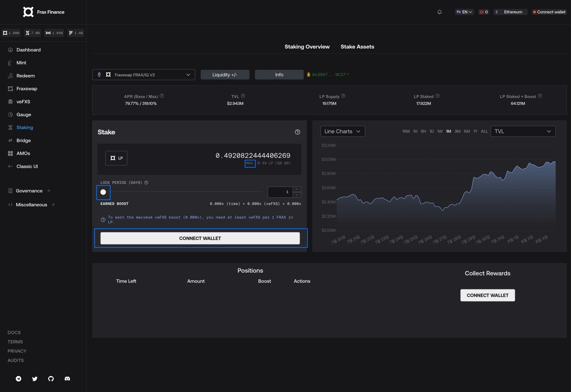Click the lock period slider handle
Image resolution: width=571 pixels, height=392 pixels.
point(103,192)
